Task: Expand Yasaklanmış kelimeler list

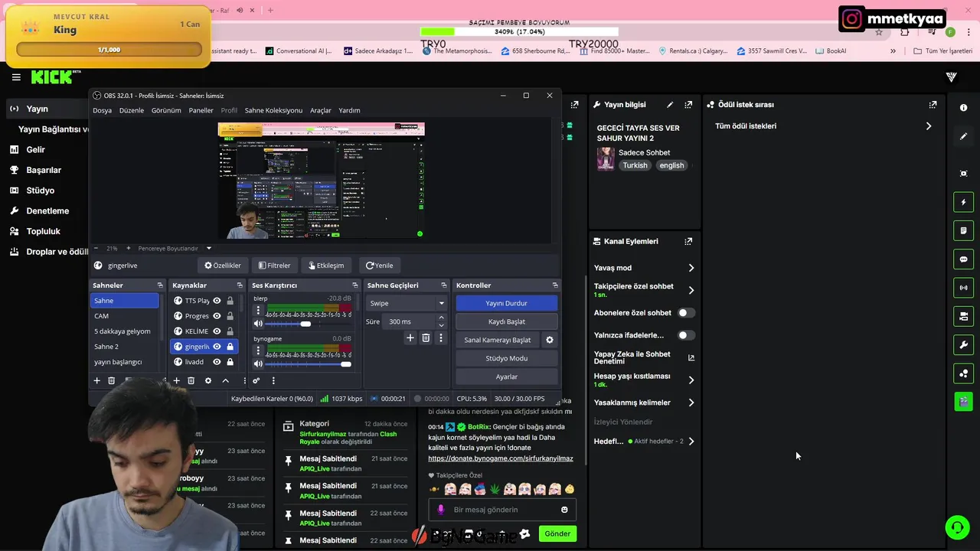Action: click(x=691, y=403)
